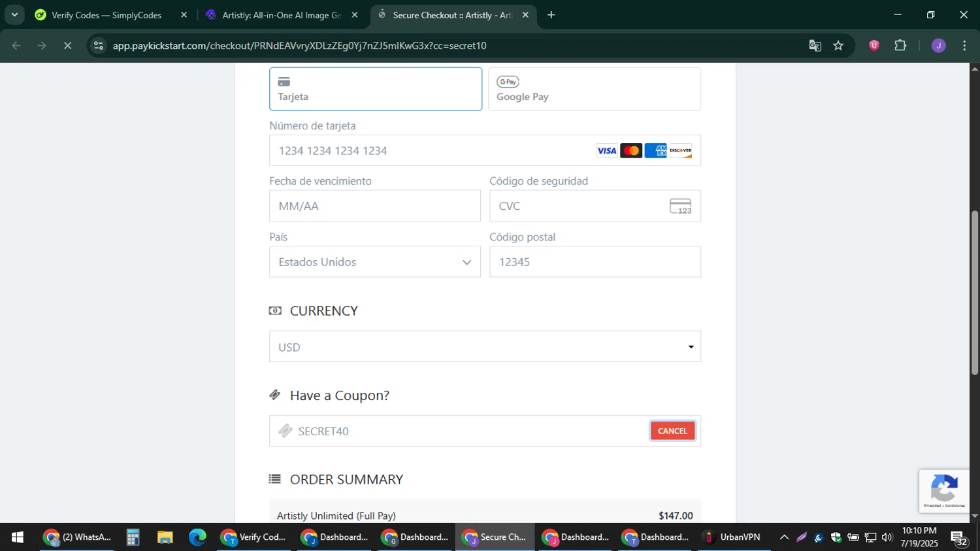980x551 pixels.
Task: Focus the Número de tarjeta field
Action: [485, 150]
